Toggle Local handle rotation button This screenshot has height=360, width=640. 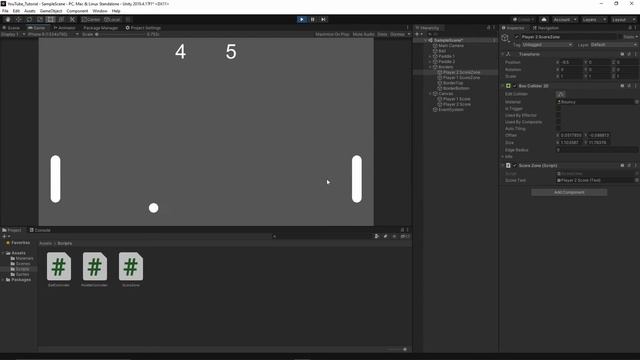point(112,19)
